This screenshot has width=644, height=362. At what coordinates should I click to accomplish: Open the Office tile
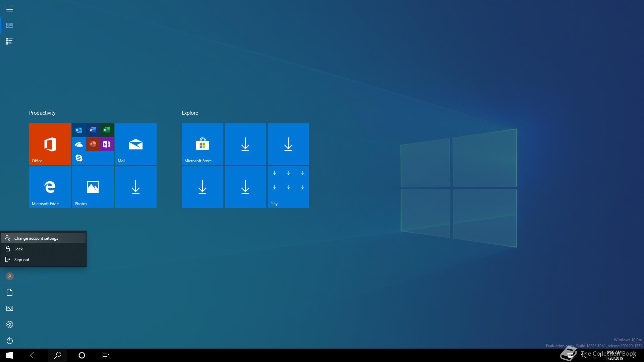tap(50, 144)
